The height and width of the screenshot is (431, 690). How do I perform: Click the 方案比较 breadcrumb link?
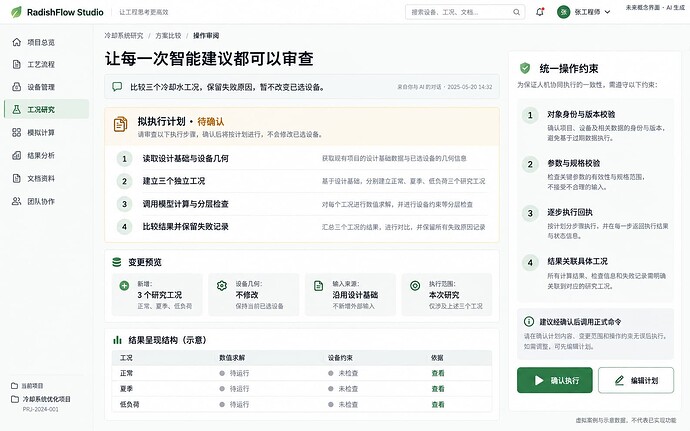point(168,36)
